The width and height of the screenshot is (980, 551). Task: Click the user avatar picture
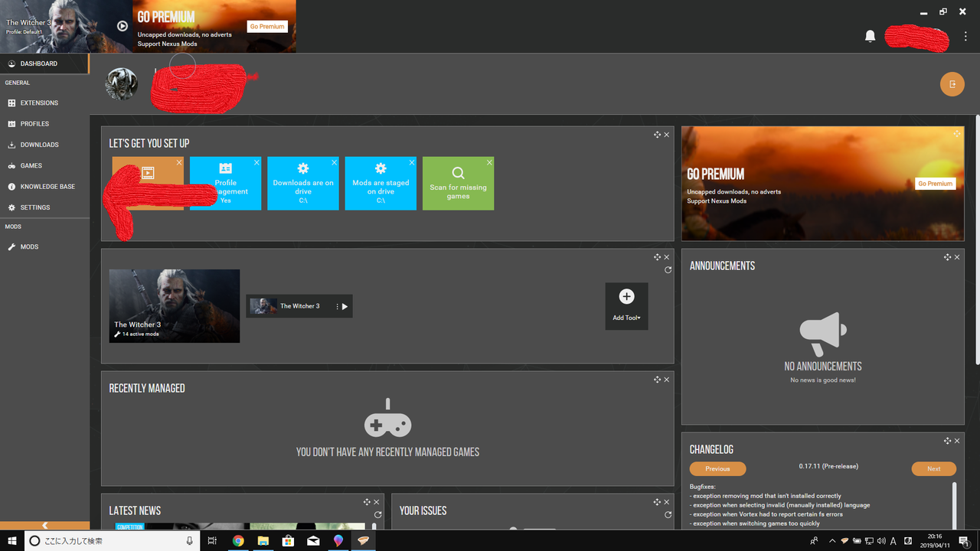coord(122,84)
